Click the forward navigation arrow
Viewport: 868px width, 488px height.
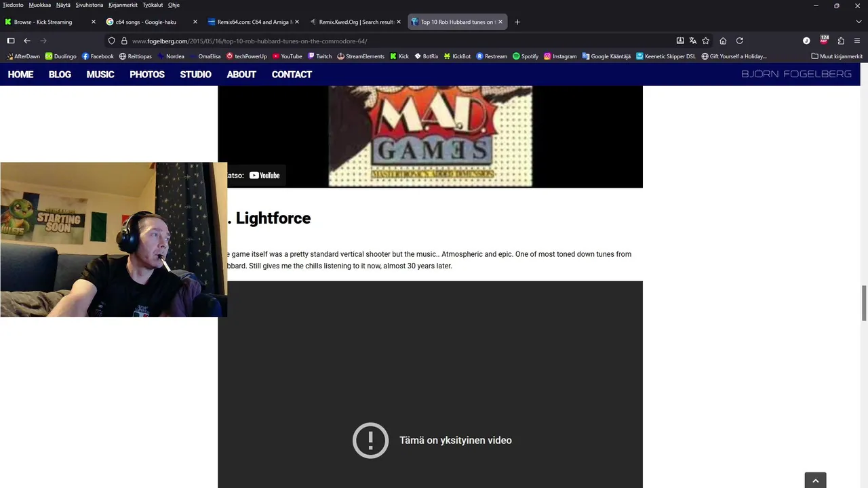(x=43, y=41)
